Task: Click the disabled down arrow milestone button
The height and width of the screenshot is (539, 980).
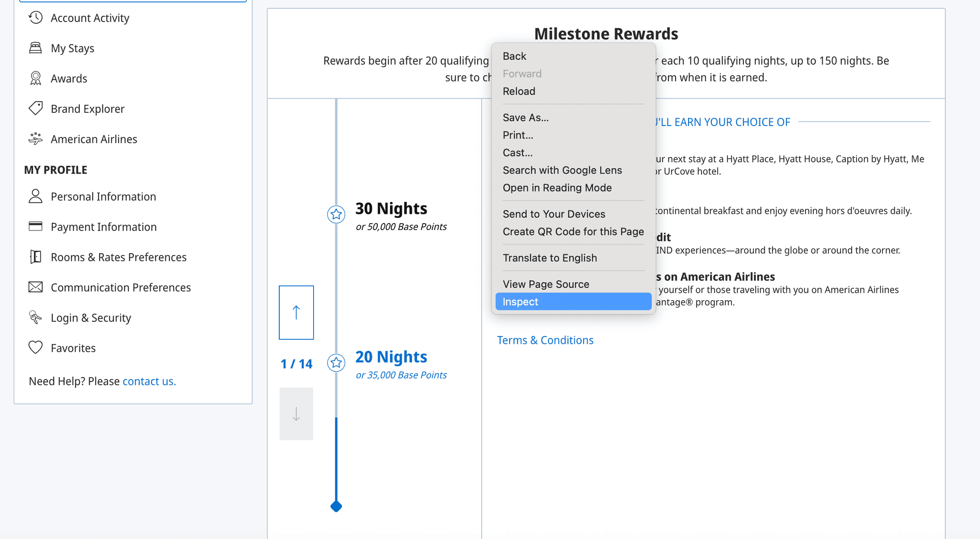Action: click(x=296, y=413)
